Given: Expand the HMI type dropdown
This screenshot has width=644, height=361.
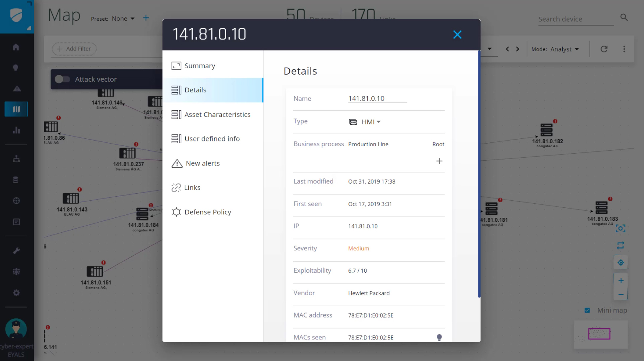Looking at the screenshot, I should point(370,122).
